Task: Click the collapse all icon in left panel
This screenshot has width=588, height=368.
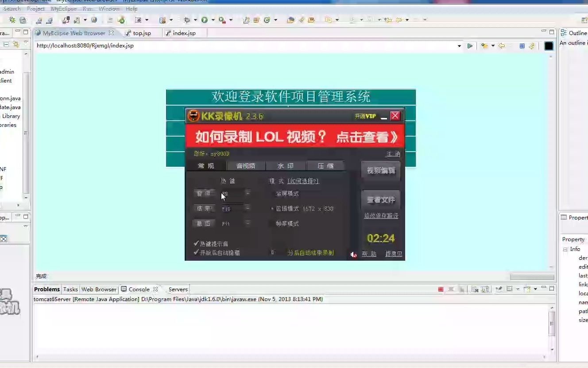Action: pos(6,44)
